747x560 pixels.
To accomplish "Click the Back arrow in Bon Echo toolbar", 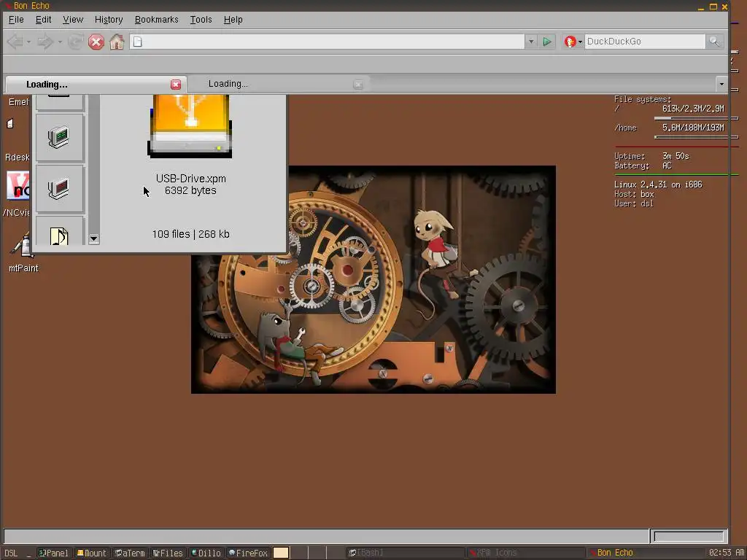I will [x=15, y=42].
